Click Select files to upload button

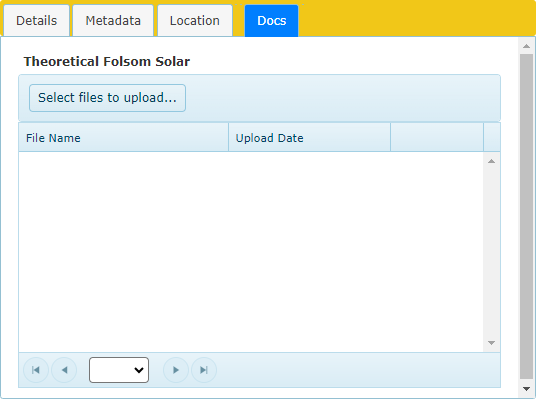pyautogui.click(x=107, y=98)
